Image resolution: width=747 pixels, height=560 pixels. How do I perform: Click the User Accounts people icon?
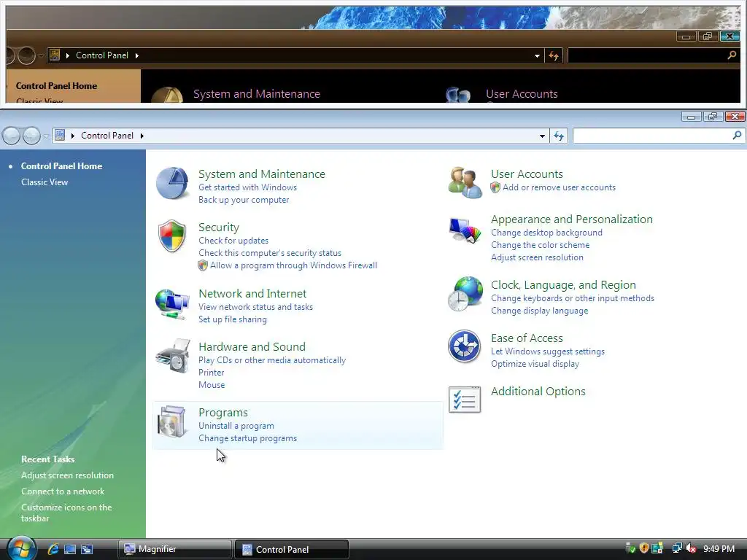tap(465, 182)
